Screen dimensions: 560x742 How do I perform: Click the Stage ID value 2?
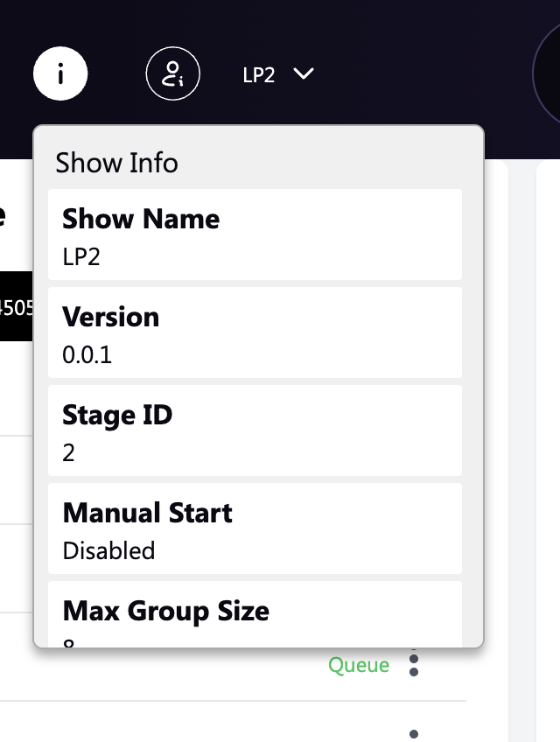pos(69,452)
